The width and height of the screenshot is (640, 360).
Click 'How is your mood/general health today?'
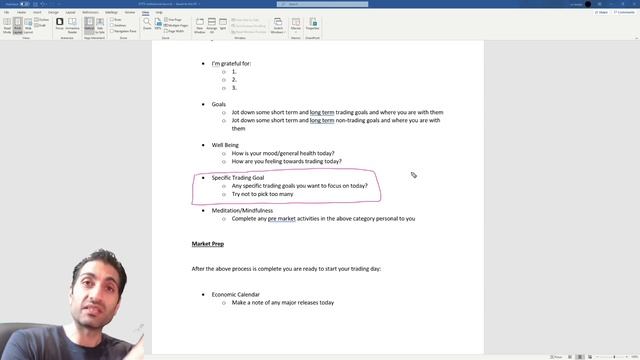pos(283,153)
